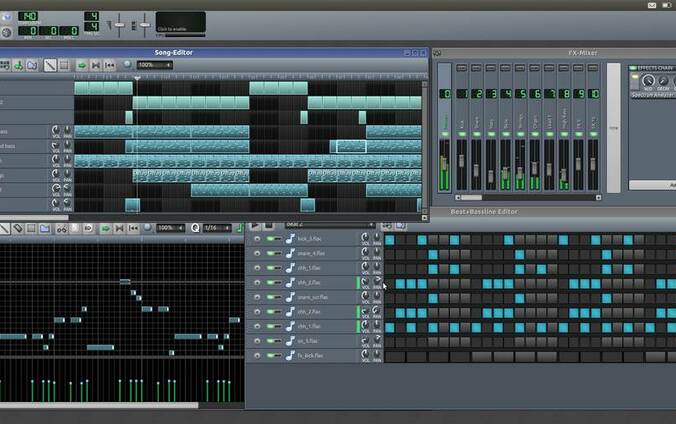This screenshot has height=424, width=676.
Task: Click the FX channel 1 send button
Action: click(x=462, y=68)
